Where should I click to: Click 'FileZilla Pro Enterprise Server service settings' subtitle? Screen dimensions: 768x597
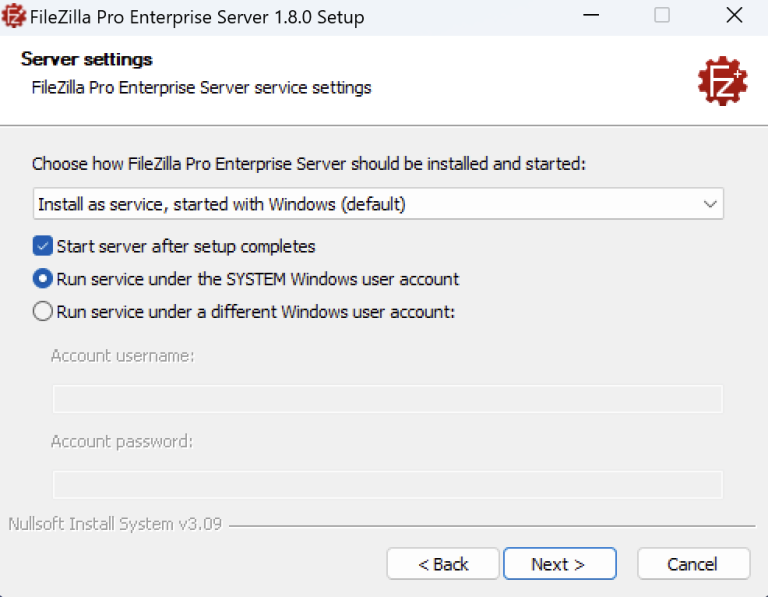(x=201, y=88)
